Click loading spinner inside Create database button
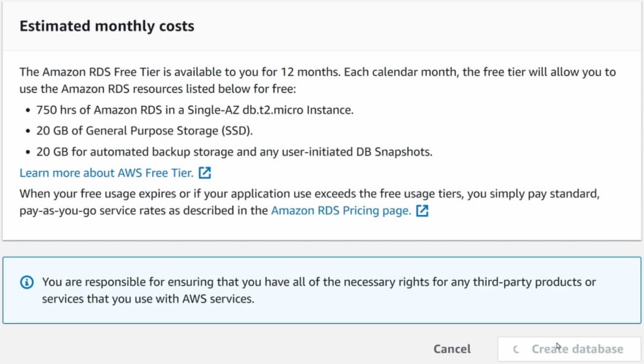644x364 pixels. [516, 349]
